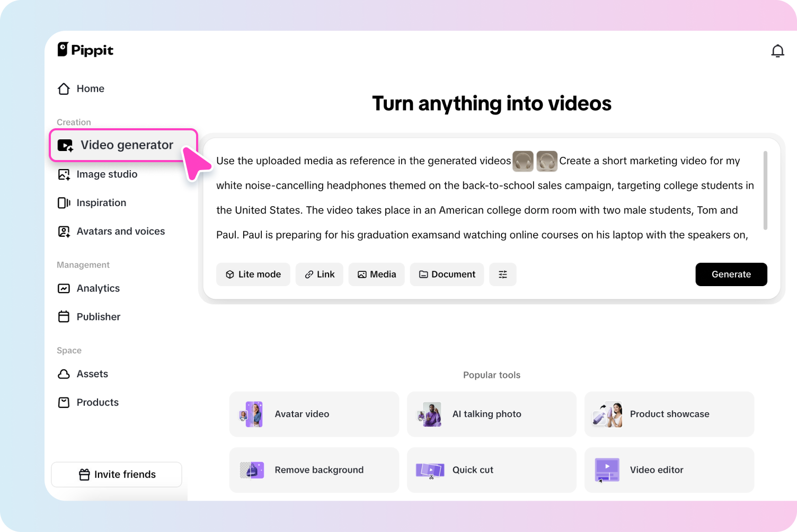This screenshot has height=532, width=797.
Task: Open the Publisher tool
Action: point(98,316)
